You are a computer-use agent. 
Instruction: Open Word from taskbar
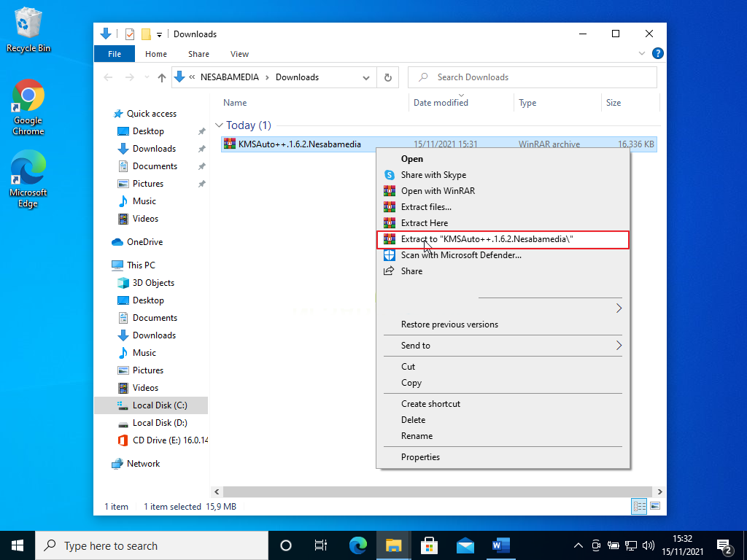pyautogui.click(x=500, y=545)
